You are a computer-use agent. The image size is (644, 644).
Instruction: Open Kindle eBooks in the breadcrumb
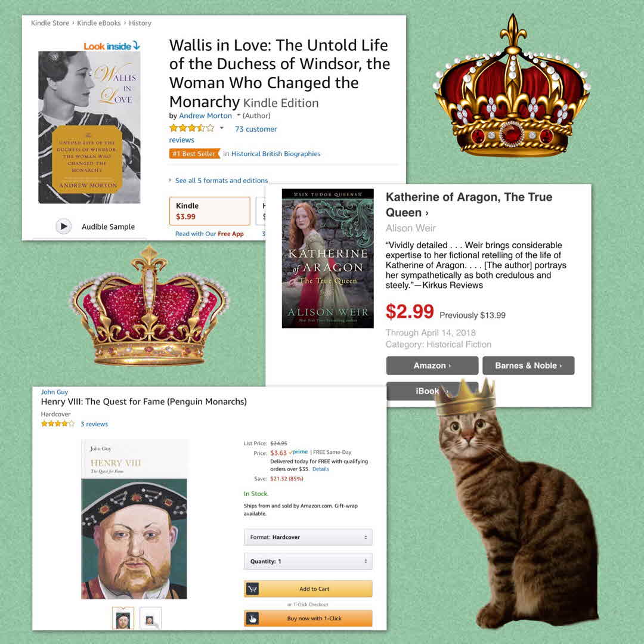pyautogui.click(x=99, y=23)
